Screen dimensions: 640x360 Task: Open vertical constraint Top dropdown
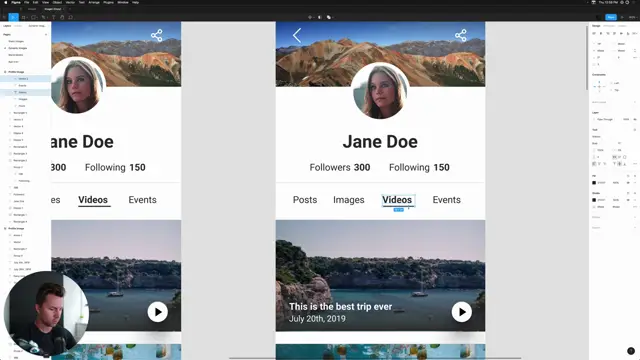[616, 90]
